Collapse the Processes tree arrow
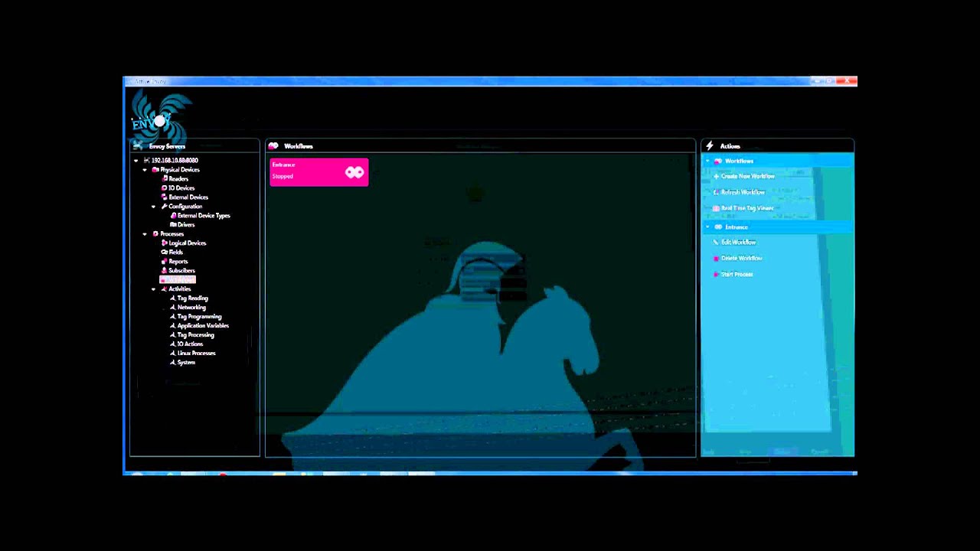This screenshot has height=551, width=980. [145, 234]
